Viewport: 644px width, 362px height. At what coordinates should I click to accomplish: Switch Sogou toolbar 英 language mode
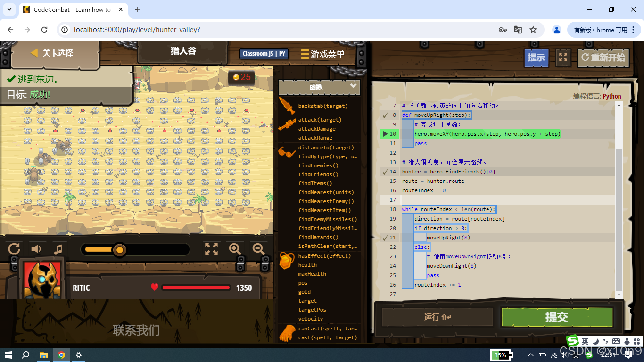[585, 341]
